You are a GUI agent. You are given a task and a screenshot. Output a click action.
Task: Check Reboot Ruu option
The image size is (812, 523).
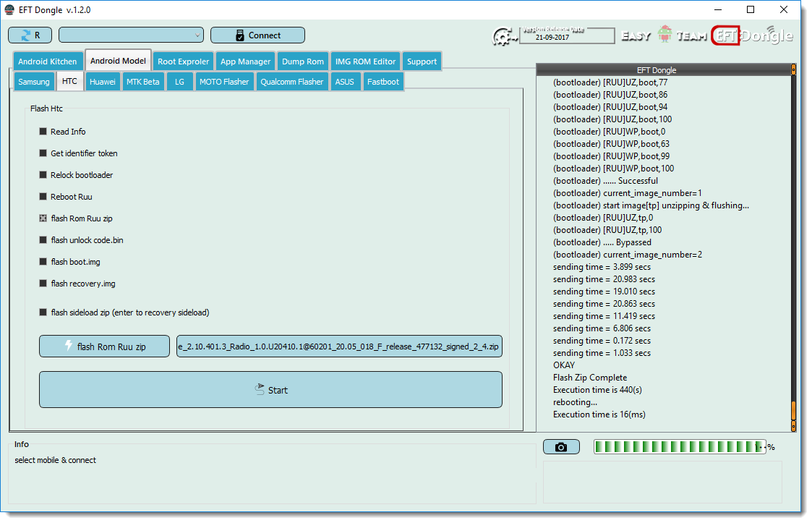[x=43, y=197]
